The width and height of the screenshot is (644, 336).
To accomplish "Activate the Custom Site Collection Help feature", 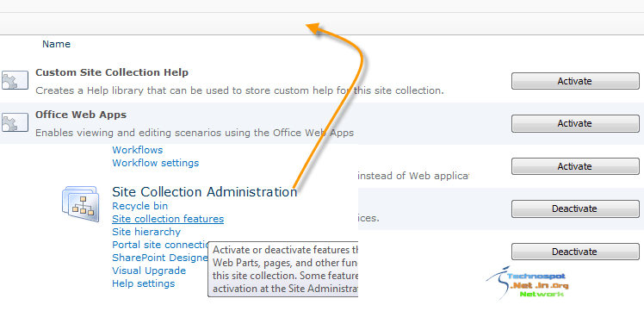I will 575,81.
